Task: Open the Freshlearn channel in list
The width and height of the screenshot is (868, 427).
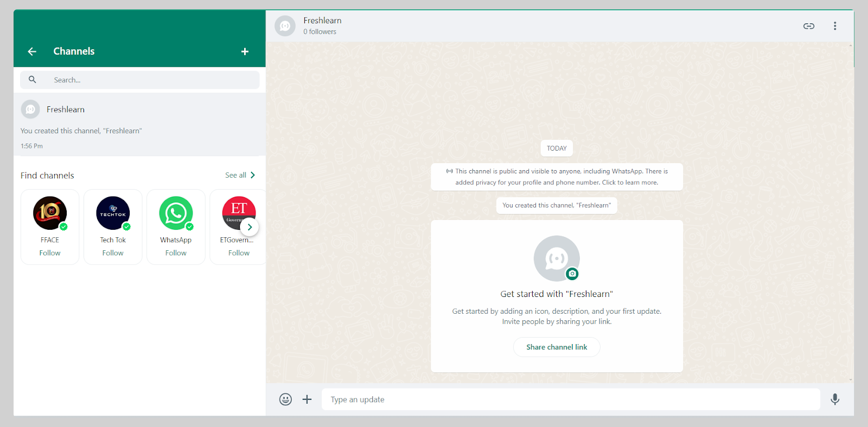Action: (x=140, y=125)
